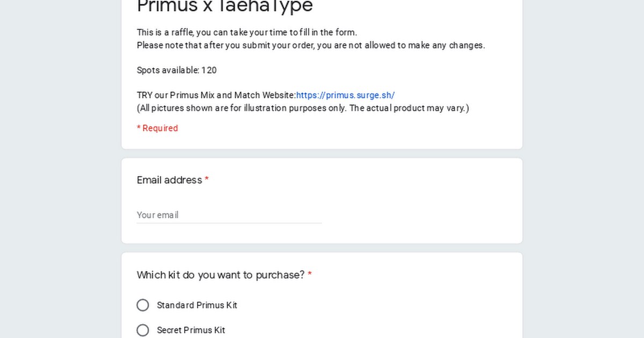Choose the "Standard Primus Kit" option label
The height and width of the screenshot is (338, 644).
[x=197, y=305]
